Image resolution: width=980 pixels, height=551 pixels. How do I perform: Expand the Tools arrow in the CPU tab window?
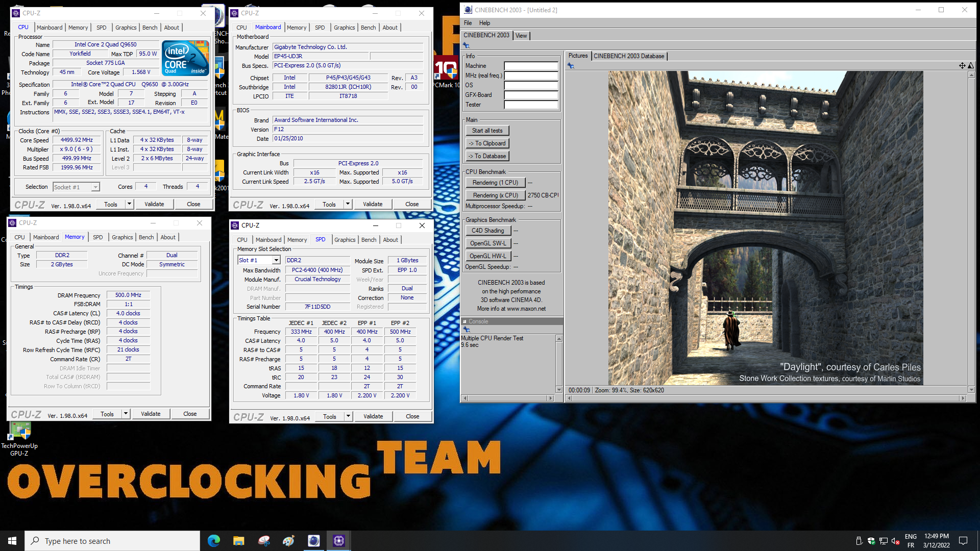(x=130, y=204)
